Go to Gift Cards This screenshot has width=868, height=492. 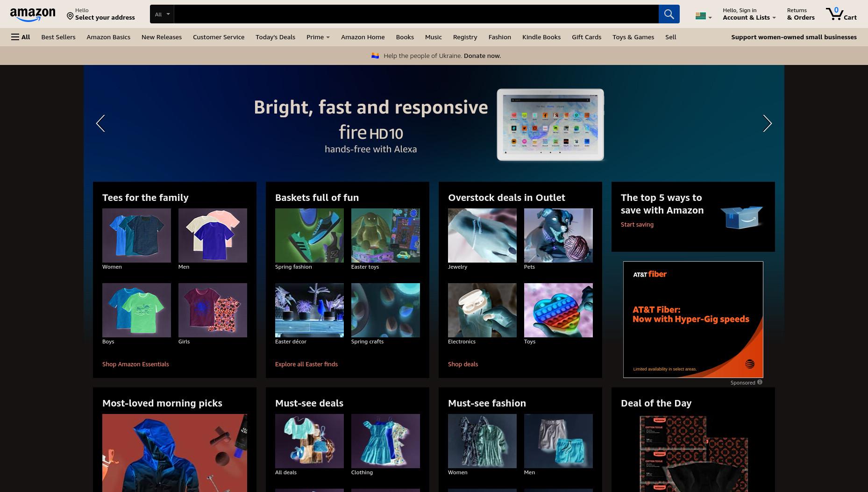(x=587, y=37)
